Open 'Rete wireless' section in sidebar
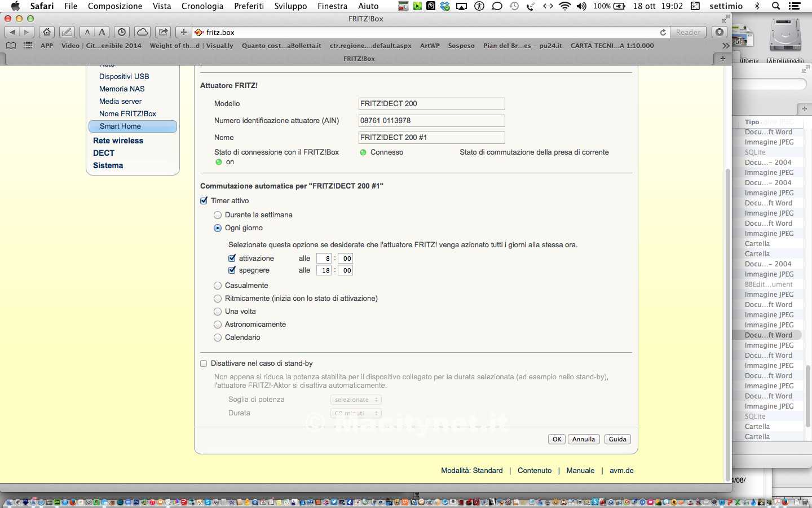The width and height of the screenshot is (812, 508). (118, 141)
